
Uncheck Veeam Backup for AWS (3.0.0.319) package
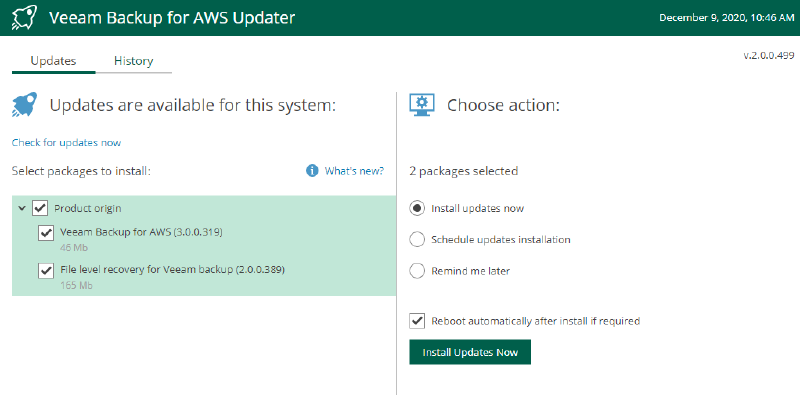pyautogui.click(x=46, y=233)
